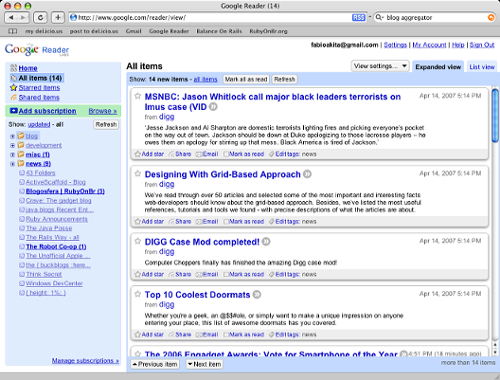Screen dimensions: 500x380
Task: Click the browser Back arrow button
Action: [11, 17]
